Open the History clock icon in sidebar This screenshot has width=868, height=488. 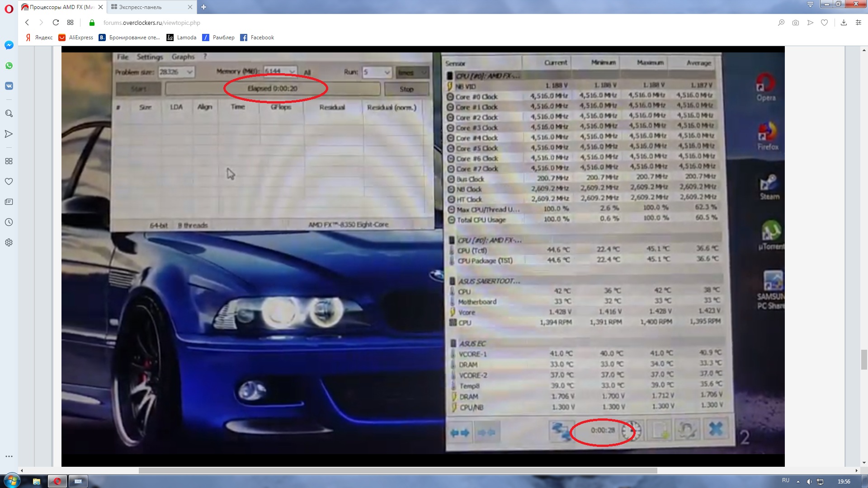click(9, 222)
